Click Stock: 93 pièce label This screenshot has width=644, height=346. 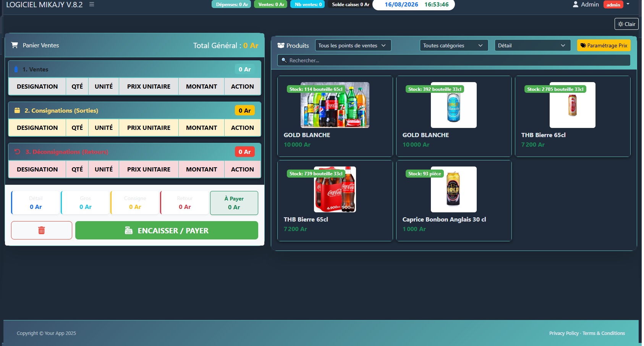tap(425, 173)
